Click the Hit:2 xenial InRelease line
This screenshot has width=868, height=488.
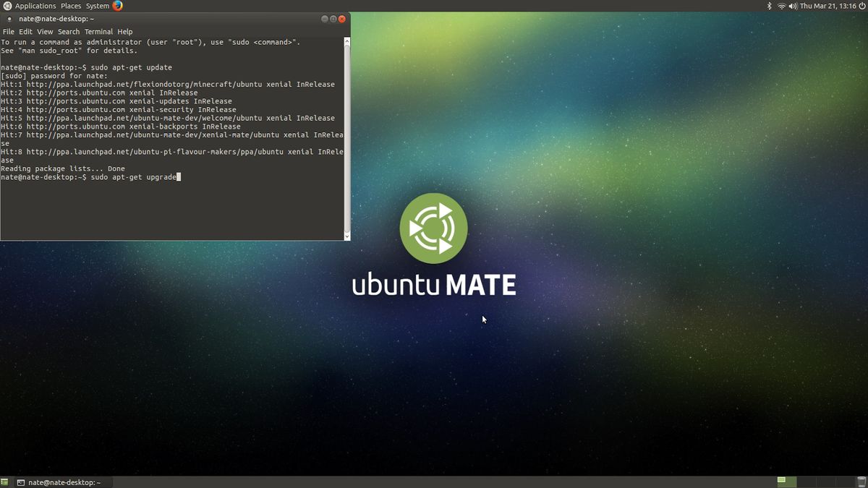99,93
